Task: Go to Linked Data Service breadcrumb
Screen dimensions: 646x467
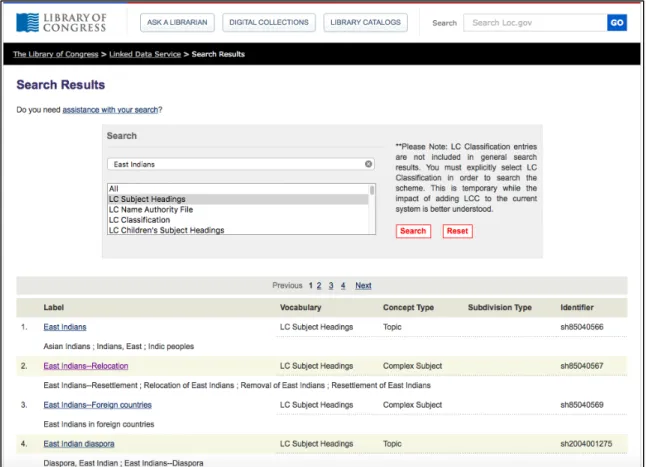Action: click(145, 54)
